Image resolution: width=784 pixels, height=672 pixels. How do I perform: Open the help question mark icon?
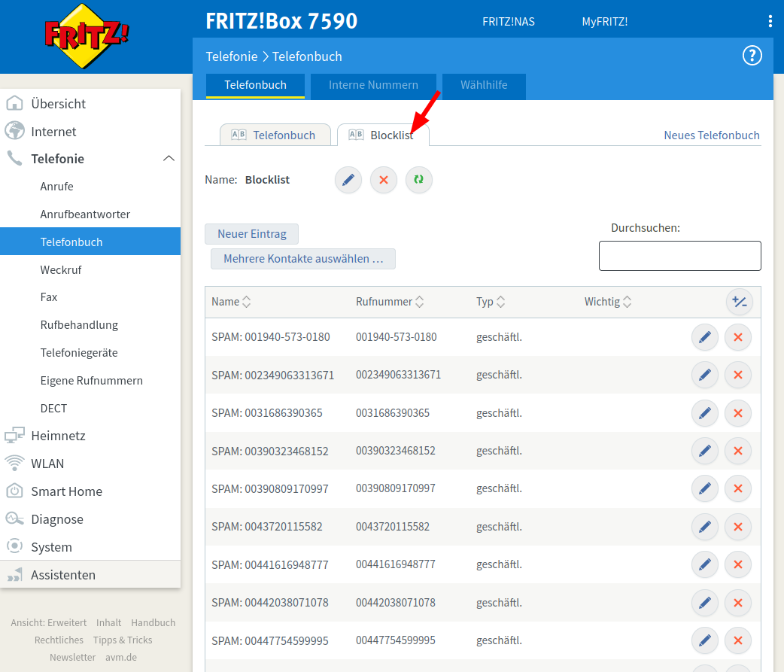point(752,56)
